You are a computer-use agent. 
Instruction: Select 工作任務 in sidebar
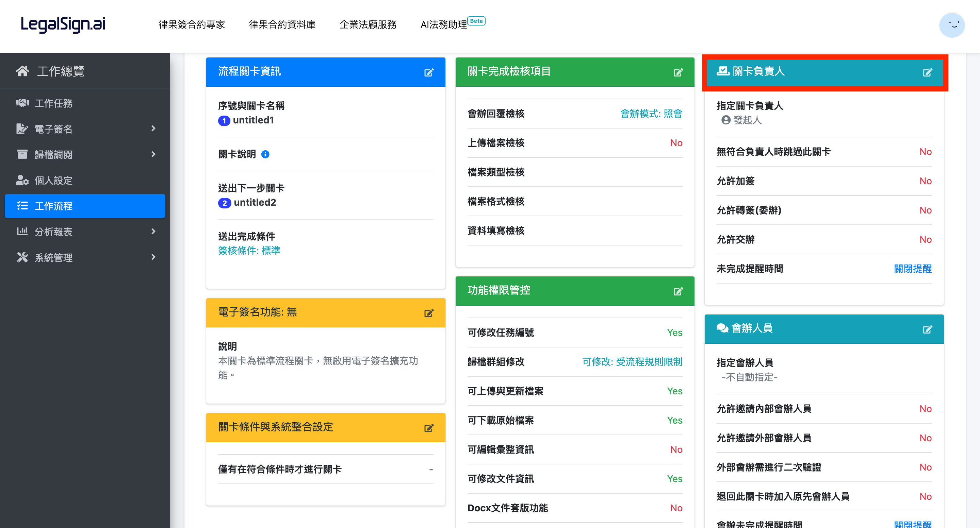click(85, 103)
